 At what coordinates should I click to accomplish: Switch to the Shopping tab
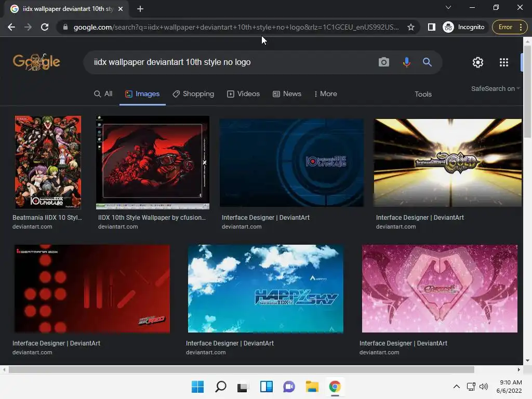point(193,94)
